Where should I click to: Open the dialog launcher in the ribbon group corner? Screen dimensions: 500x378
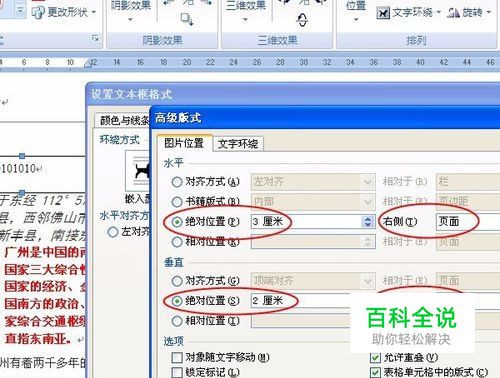pyautogui.click(x=96, y=39)
